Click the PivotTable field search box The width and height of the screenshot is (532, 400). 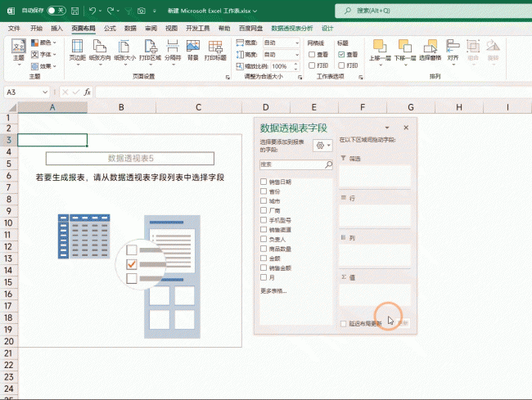(x=295, y=164)
